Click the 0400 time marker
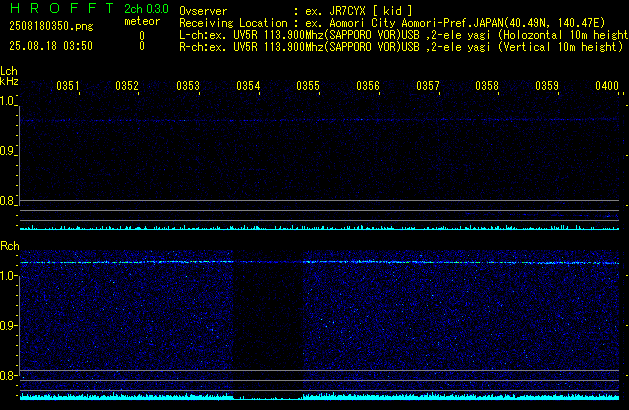The width and height of the screenshot is (629, 410). (x=607, y=86)
